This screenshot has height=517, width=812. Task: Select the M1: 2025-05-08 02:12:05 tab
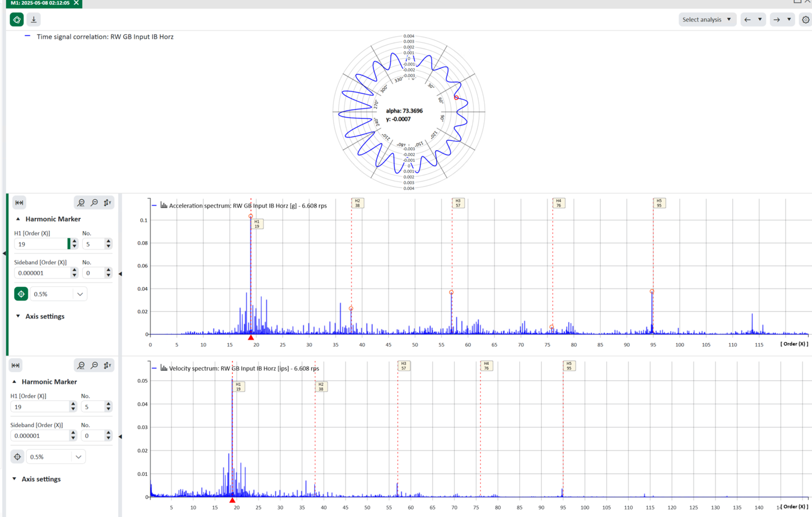point(40,3)
